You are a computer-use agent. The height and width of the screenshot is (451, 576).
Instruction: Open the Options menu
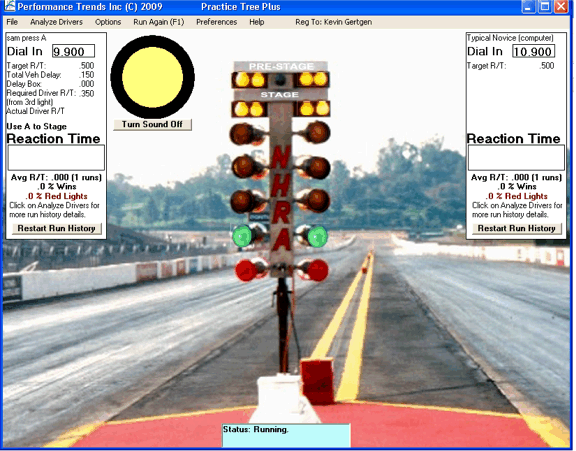click(x=108, y=22)
